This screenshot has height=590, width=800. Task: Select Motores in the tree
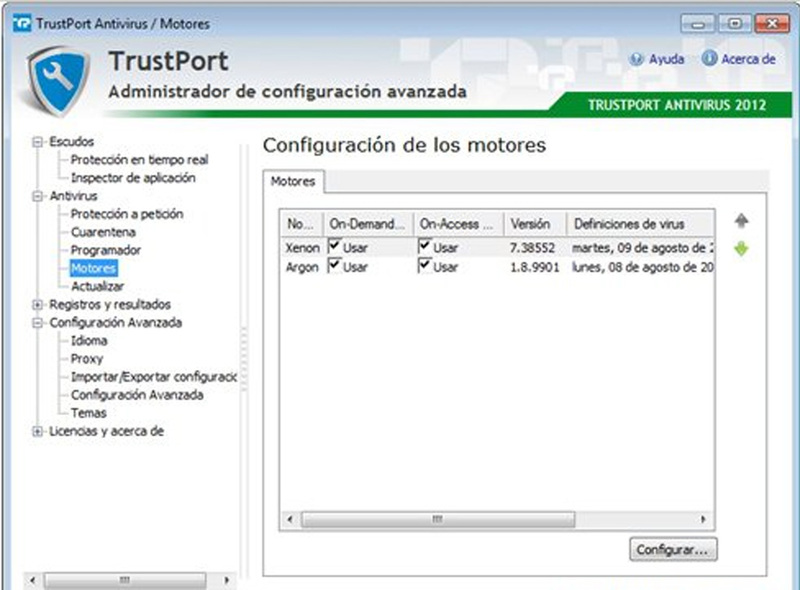93,268
